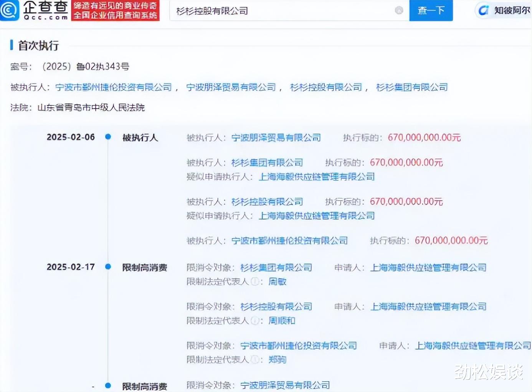The width and height of the screenshot is (532, 392).
Task: Click the 被执行人 timeline event label
Action: coord(140,138)
